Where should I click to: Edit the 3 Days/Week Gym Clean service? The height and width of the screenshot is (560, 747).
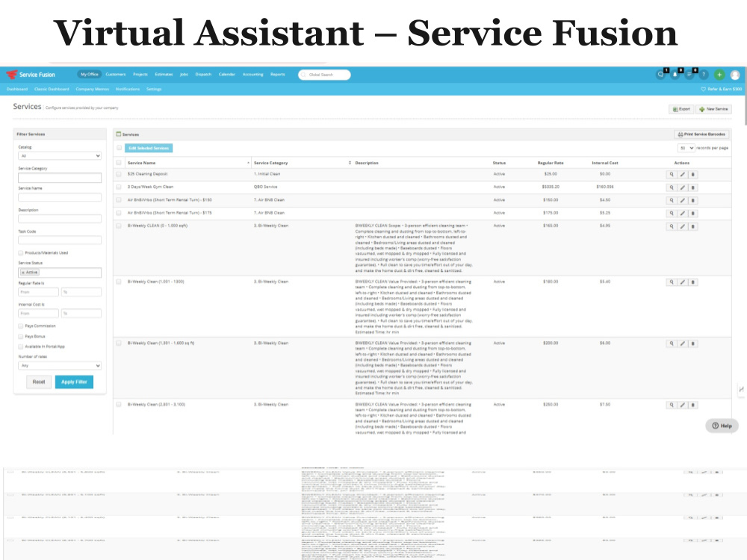(682, 187)
